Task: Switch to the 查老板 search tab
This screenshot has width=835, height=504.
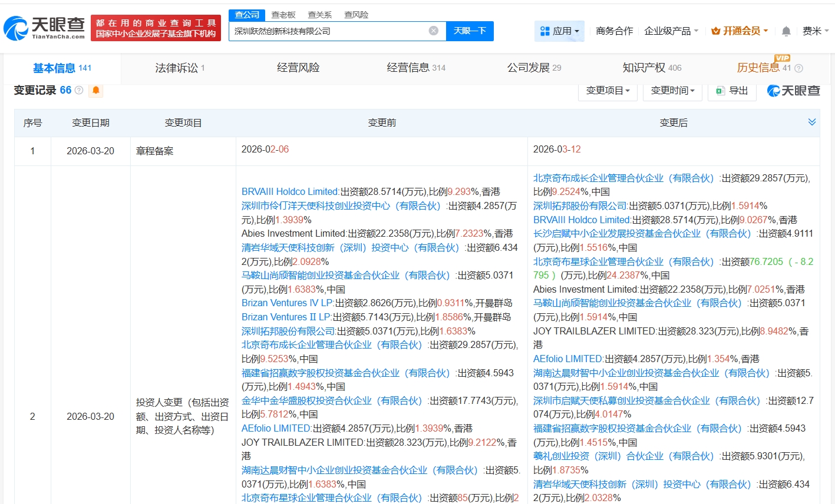Action: tap(283, 15)
